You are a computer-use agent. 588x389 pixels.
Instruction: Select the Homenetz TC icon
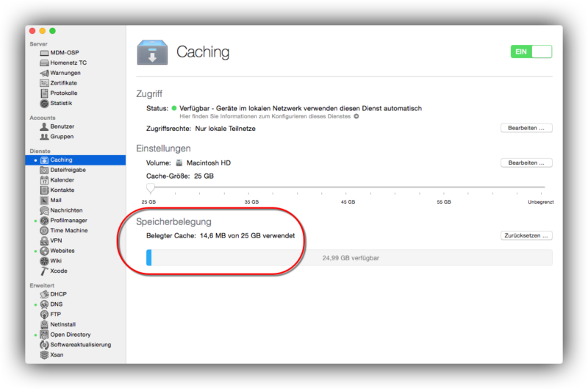(x=44, y=63)
